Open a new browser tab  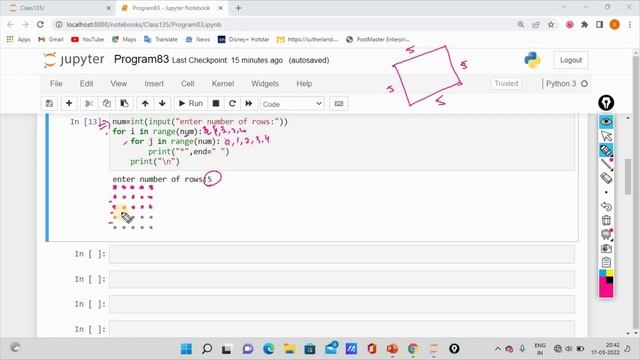tap(238, 8)
